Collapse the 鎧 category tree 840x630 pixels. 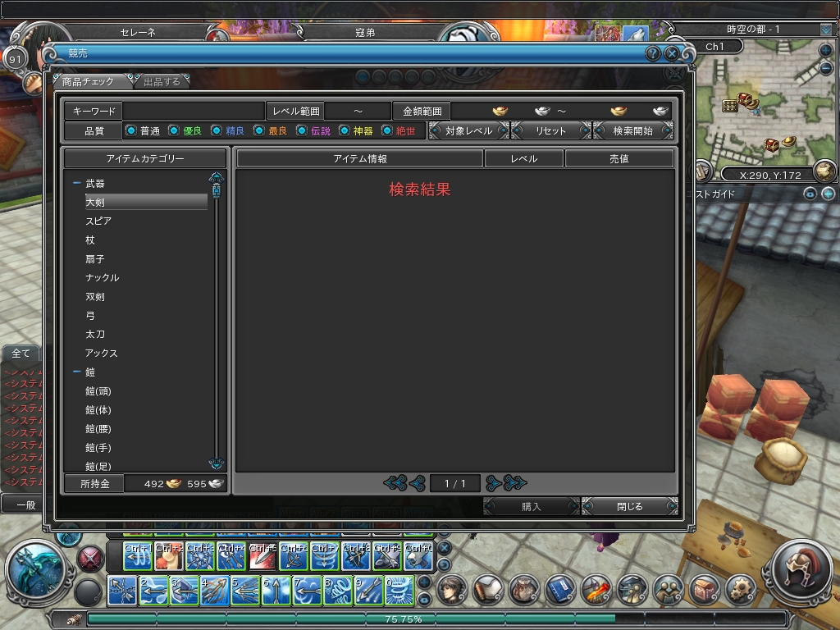pos(77,372)
